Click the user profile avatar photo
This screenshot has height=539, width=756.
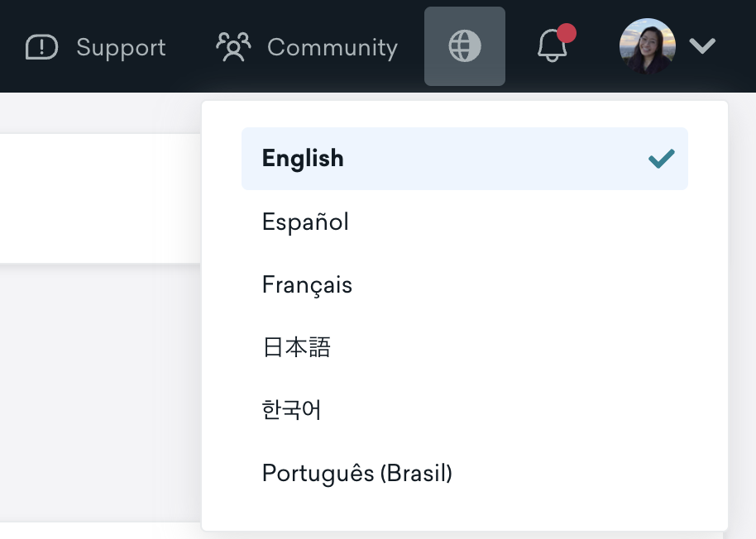(x=647, y=46)
